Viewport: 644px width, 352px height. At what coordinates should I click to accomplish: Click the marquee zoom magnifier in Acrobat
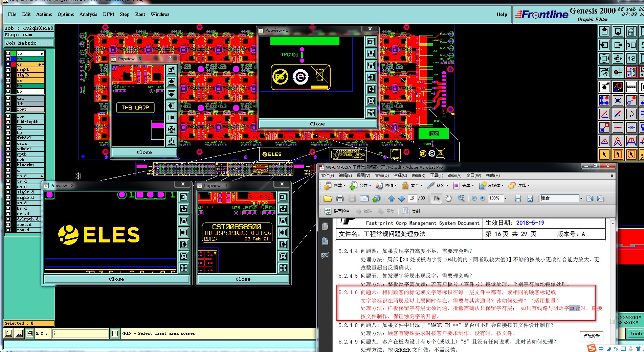[461, 198]
